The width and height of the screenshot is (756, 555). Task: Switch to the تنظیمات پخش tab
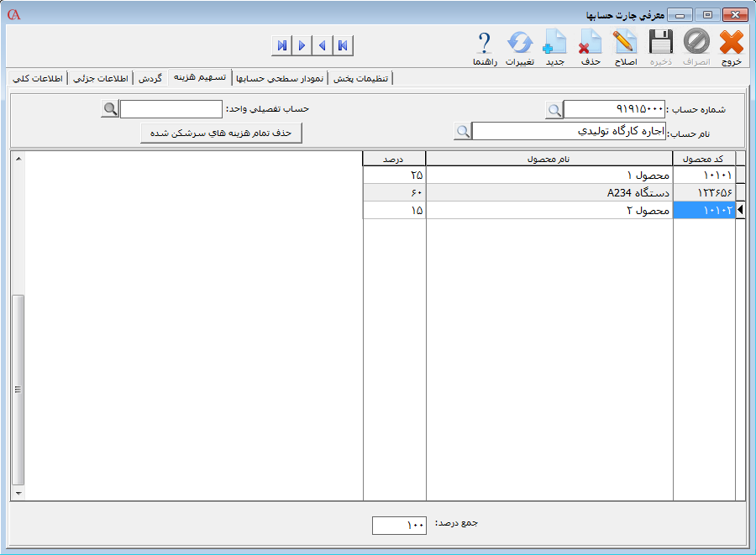361,78
